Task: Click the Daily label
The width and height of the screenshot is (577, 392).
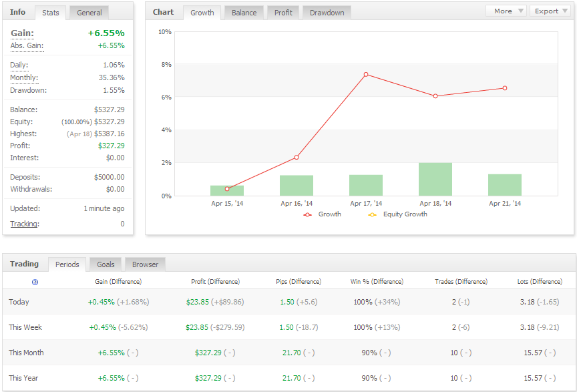Action: coord(19,65)
